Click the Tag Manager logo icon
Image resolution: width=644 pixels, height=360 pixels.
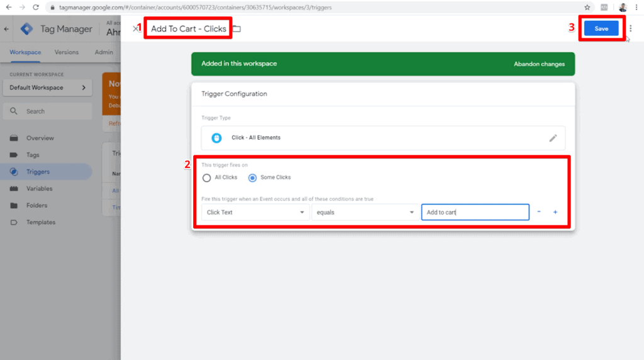(26, 29)
